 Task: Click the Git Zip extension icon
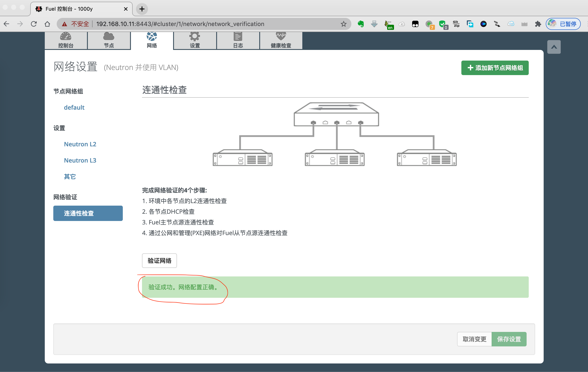coord(456,24)
